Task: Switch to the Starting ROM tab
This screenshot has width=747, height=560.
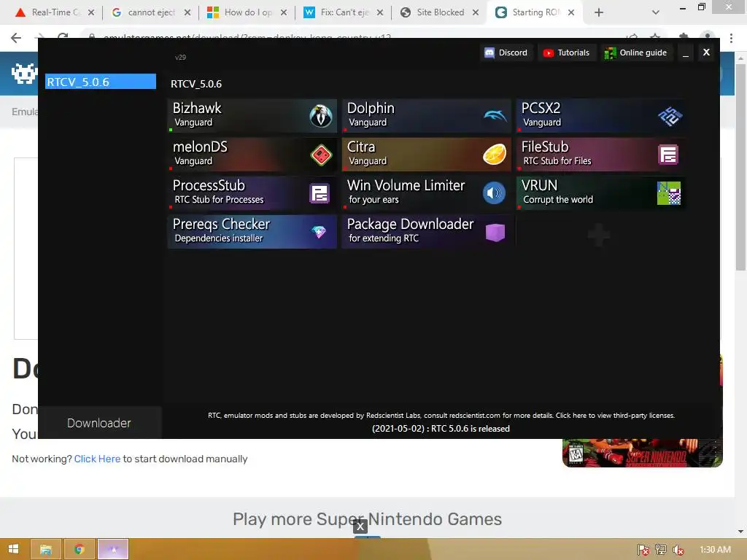Action: click(x=535, y=12)
